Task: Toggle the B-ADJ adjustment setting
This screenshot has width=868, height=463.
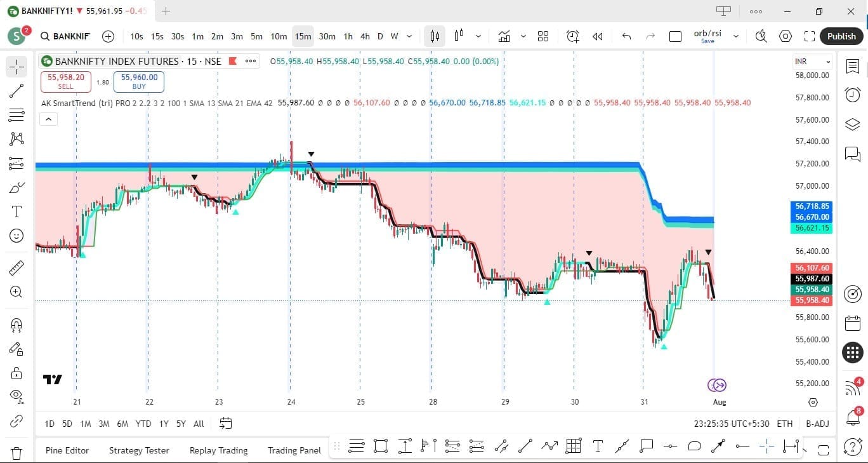Action: (x=817, y=424)
